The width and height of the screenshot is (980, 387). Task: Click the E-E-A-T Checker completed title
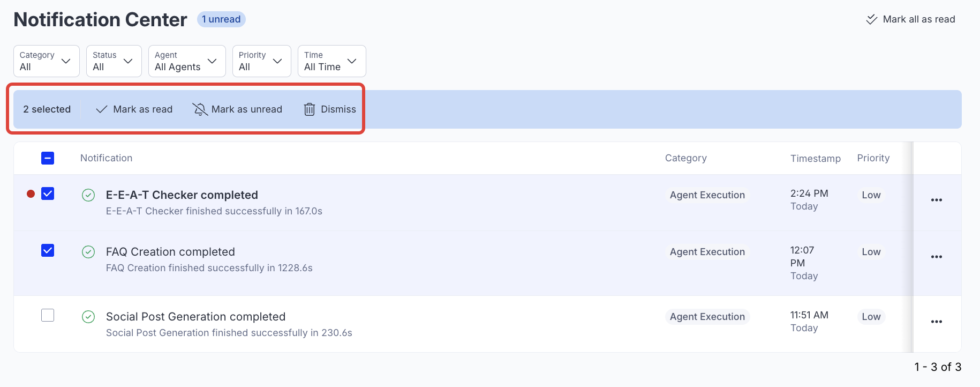click(x=182, y=195)
